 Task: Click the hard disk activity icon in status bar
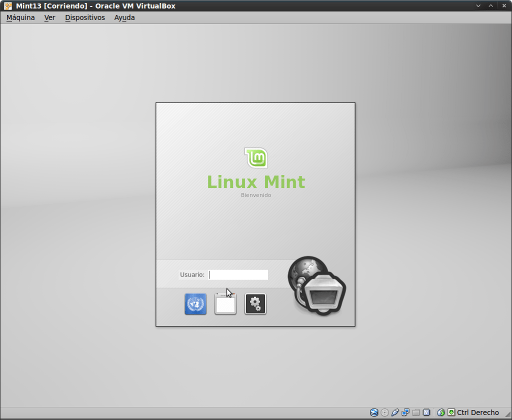[x=373, y=412]
